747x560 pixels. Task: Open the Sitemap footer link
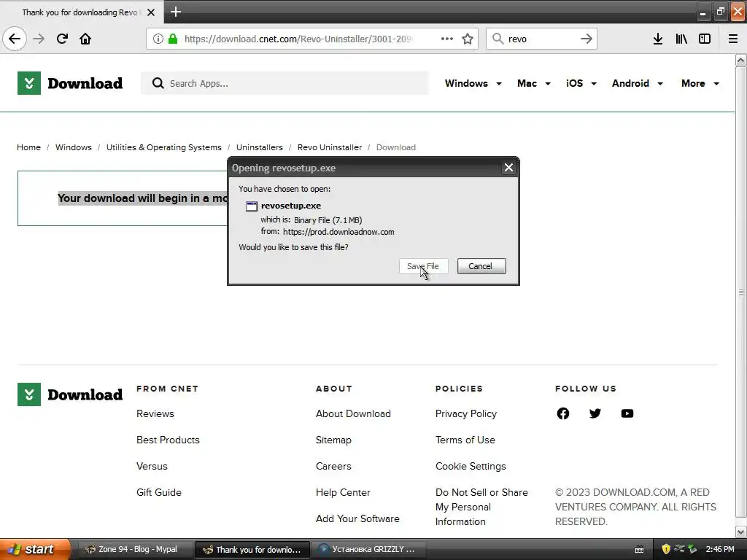point(333,440)
